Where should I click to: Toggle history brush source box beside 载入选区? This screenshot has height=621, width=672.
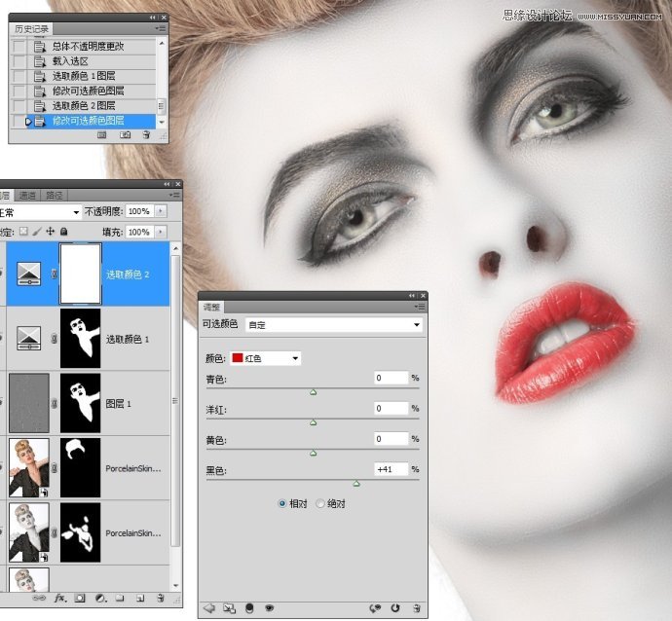coord(19,61)
